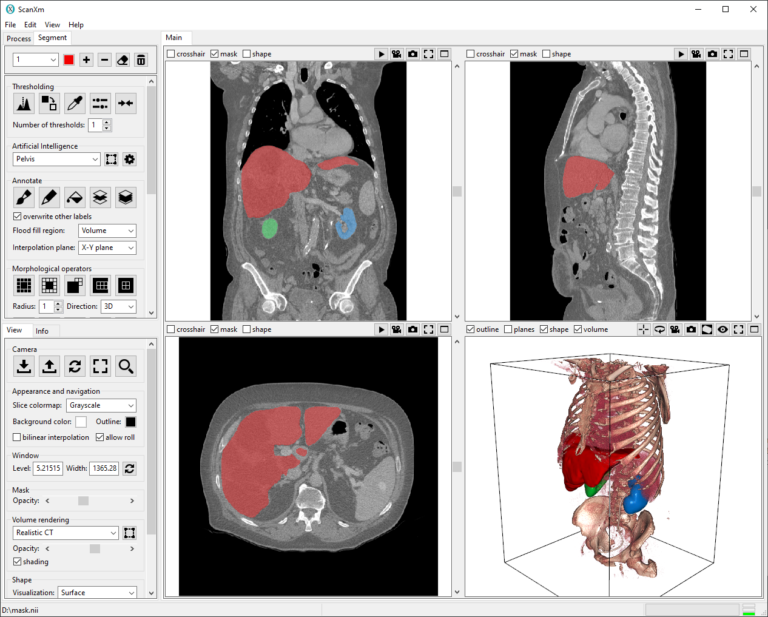Click the camera download save icon
This screenshot has width=768, height=617.
click(24, 366)
